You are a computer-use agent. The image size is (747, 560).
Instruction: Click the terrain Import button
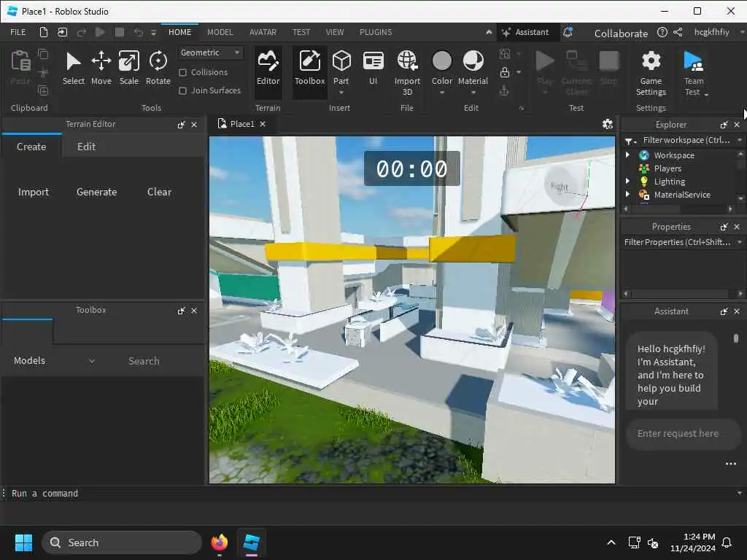pos(34,192)
